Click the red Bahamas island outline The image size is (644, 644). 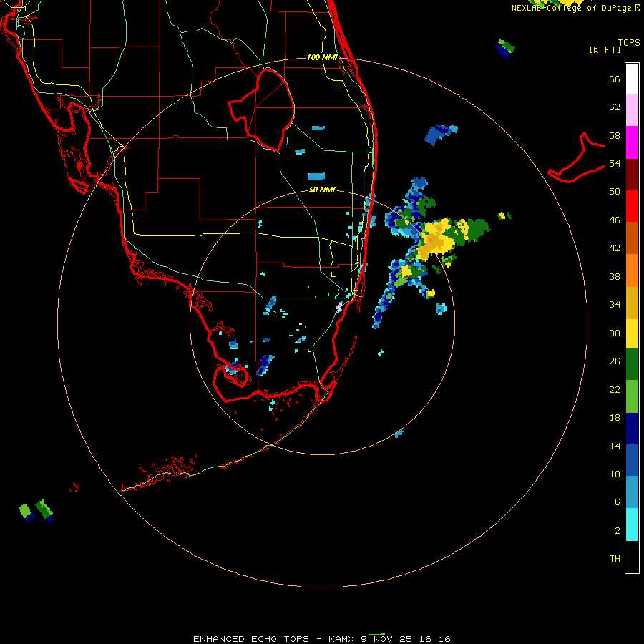tap(576, 158)
